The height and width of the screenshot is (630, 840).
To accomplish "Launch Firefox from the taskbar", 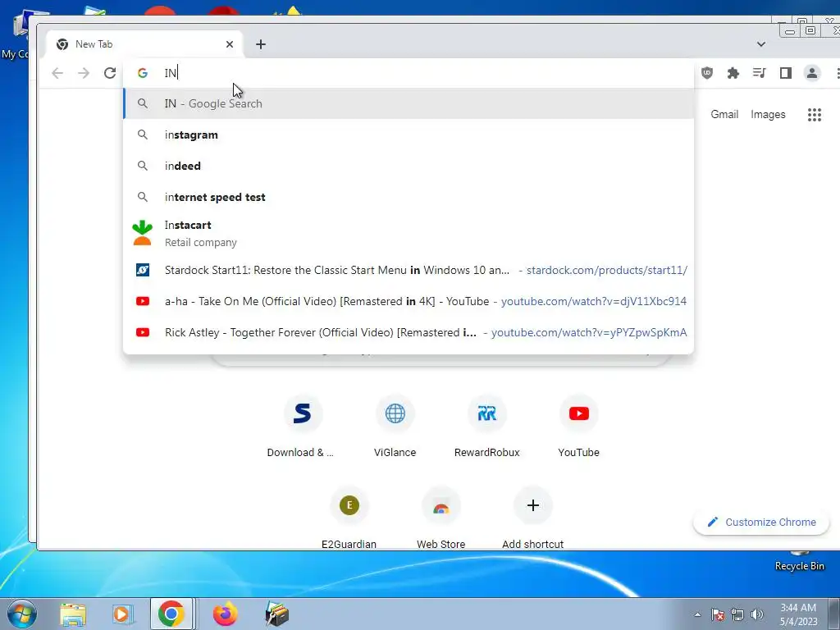I will pos(225,614).
